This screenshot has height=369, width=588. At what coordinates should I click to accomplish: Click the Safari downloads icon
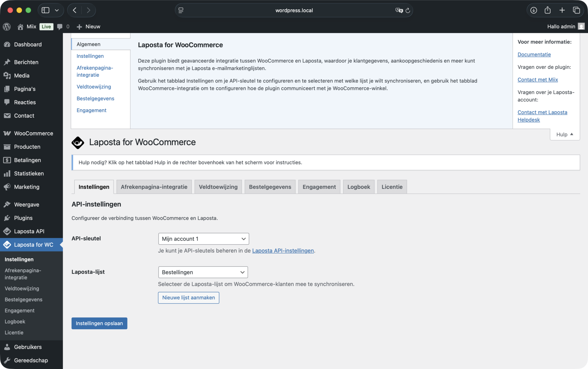tap(533, 10)
